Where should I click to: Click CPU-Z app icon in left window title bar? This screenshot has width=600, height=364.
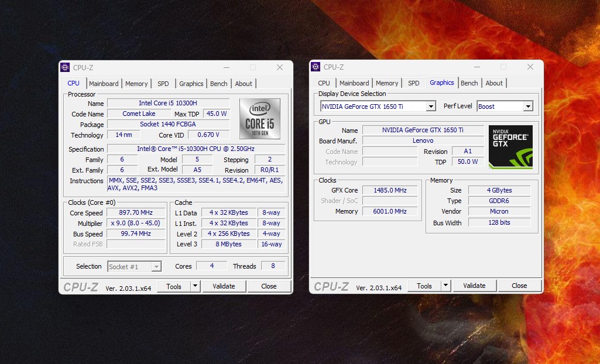click(65, 67)
